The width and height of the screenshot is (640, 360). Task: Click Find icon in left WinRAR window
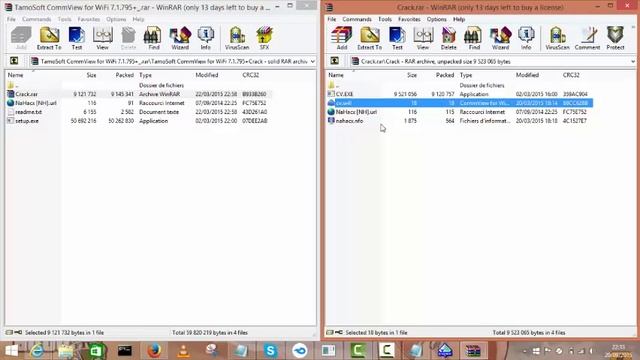point(153,38)
